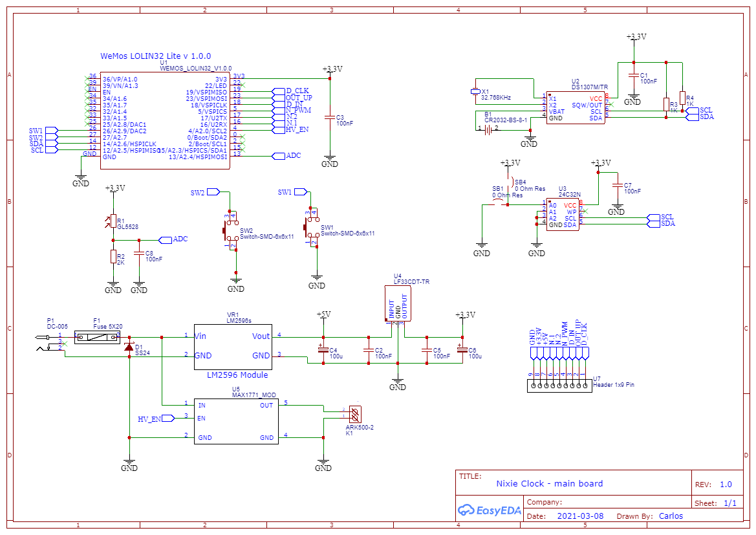Click the 'CR2032-BS-6-1' battery label
The height and width of the screenshot is (535, 756).
pos(506,120)
